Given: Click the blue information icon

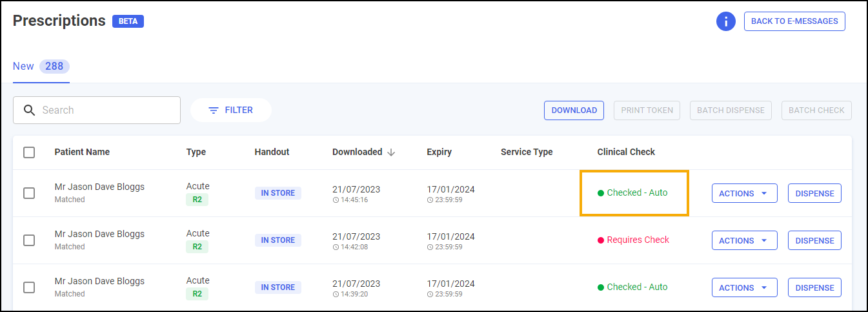Looking at the screenshot, I should click(726, 21).
